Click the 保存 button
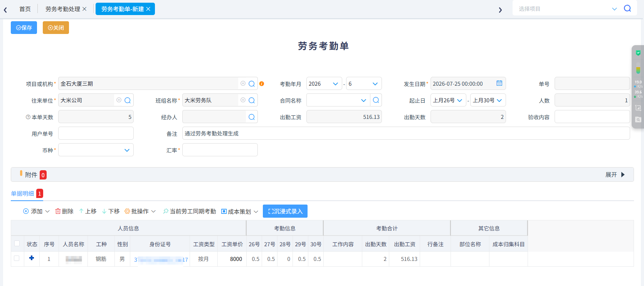 click(24, 28)
